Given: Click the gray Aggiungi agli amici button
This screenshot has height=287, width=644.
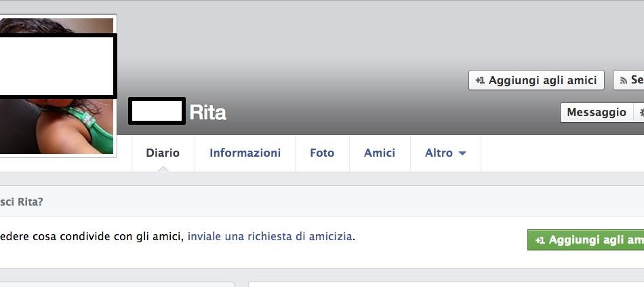Looking at the screenshot, I should [536, 80].
